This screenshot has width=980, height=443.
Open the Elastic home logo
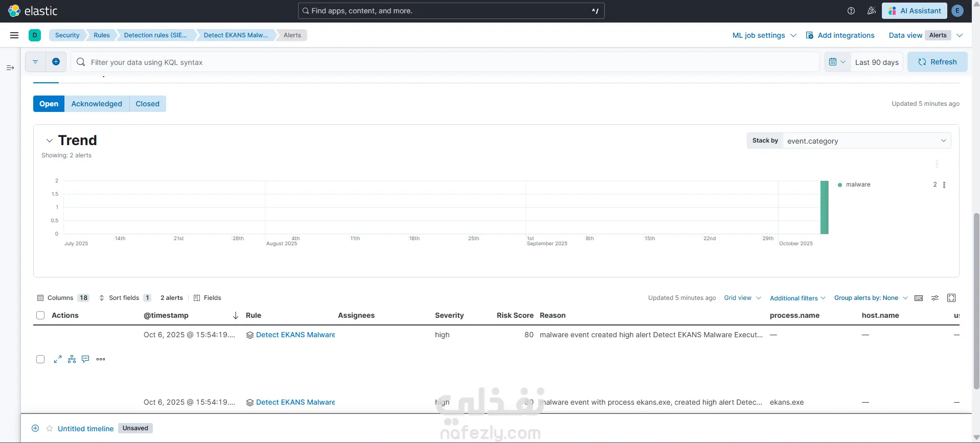33,11
